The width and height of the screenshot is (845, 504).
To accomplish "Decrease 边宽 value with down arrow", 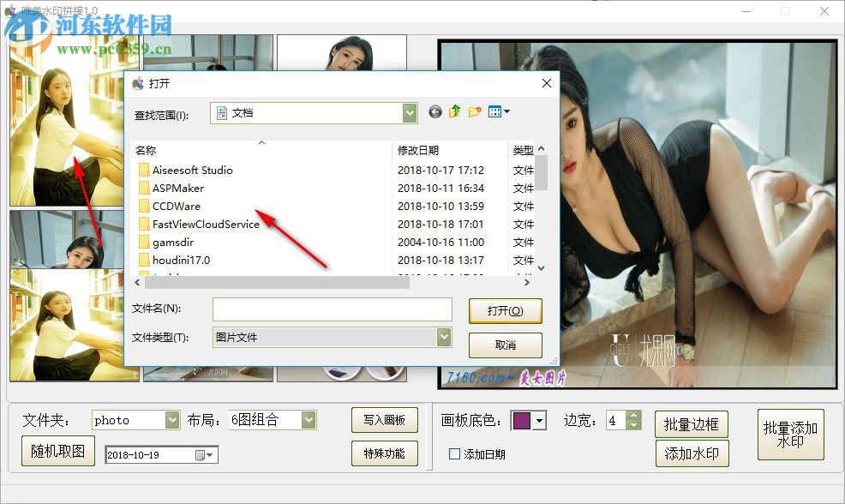I will pos(634,425).
